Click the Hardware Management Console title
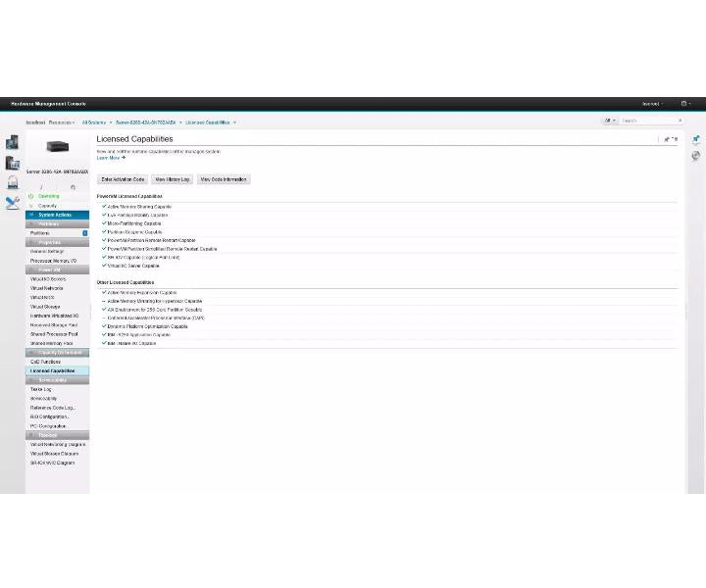The width and height of the screenshot is (706, 588). 48,104
